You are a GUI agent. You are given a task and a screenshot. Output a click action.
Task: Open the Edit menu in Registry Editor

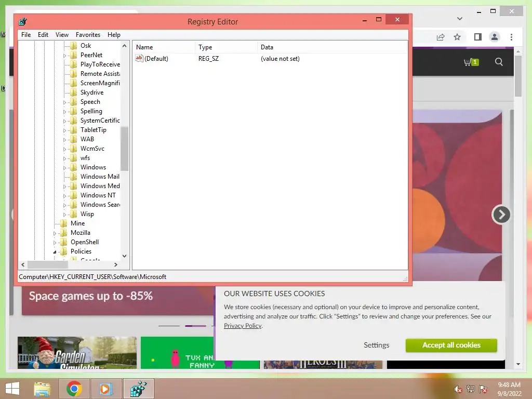pos(43,35)
